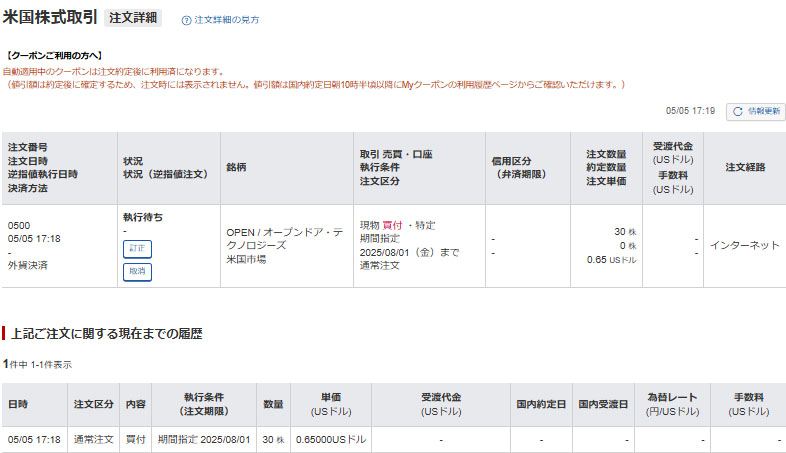This screenshot has width=786, height=453.
Task: Click the 注文経路 column header
Action: 744,167
